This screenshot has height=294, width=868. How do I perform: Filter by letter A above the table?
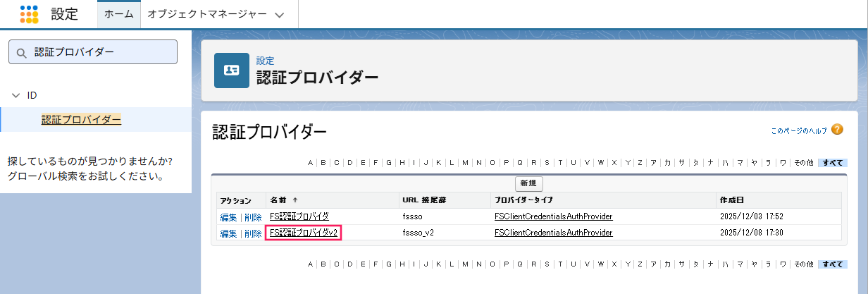(x=311, y=163)
